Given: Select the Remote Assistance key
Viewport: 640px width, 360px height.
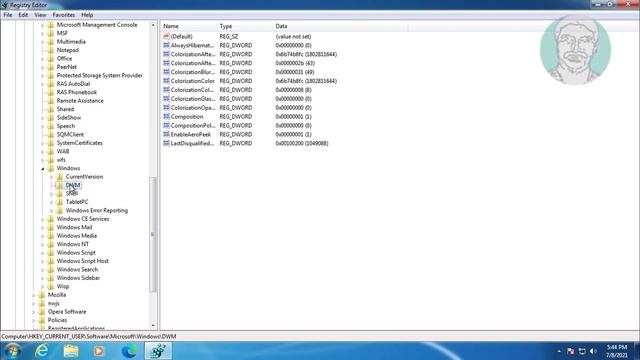Looking at the screenshot, I should pyautogui.click(x=80, y=101).
